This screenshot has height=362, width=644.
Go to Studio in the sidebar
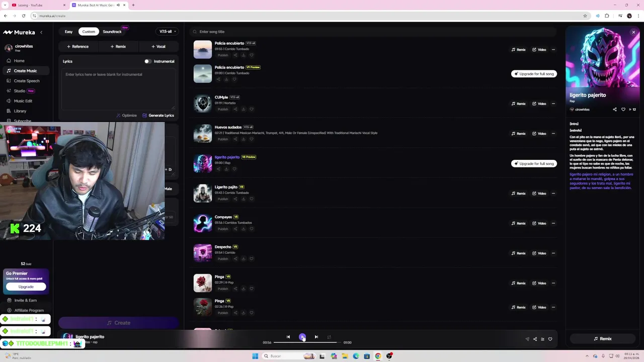20,91
